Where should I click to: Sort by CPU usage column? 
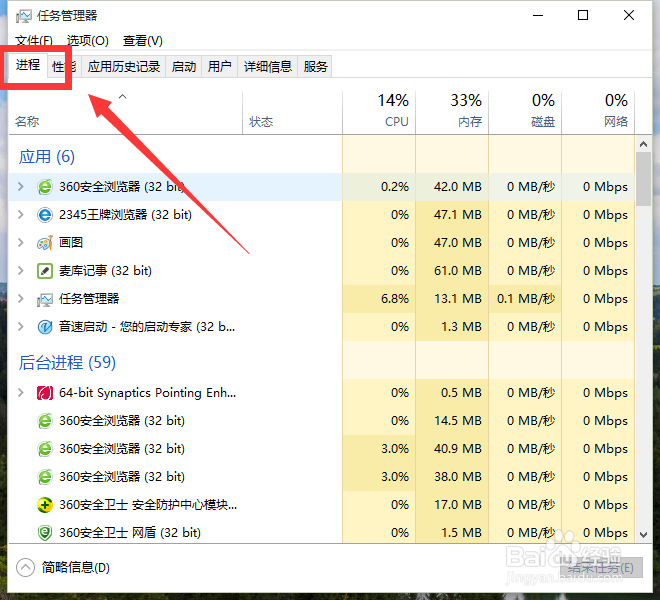[379, 113]
